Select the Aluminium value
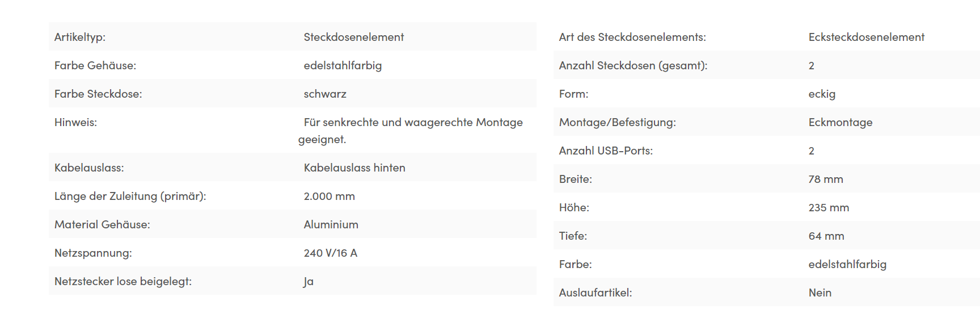The height and width of the screenshot is (330, 980). 331,224
